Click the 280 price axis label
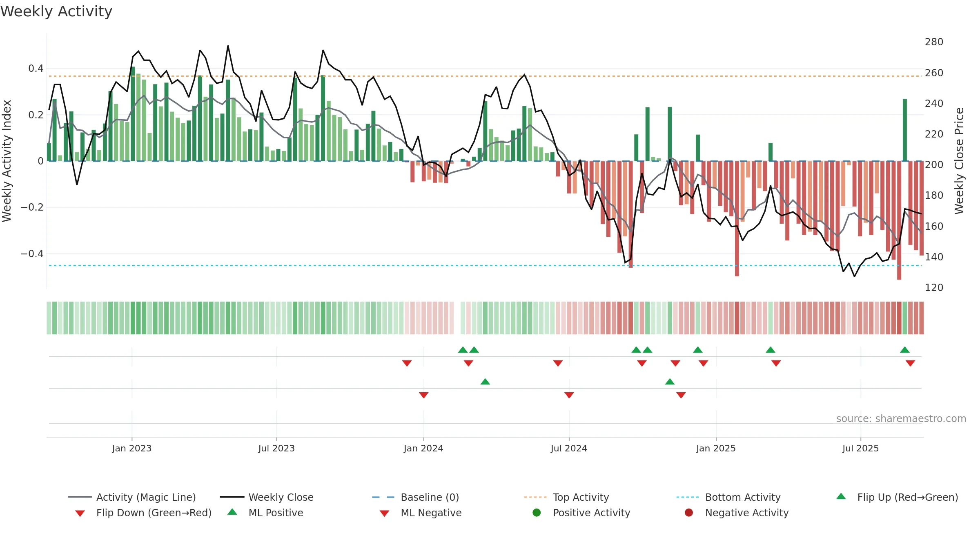This screenshot has width=980, height=551. pos(934,42)
